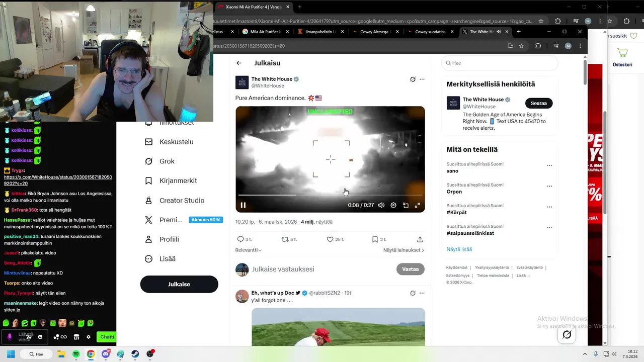Open more options on White House post
The image size is (644, 362).
(422, 79)
